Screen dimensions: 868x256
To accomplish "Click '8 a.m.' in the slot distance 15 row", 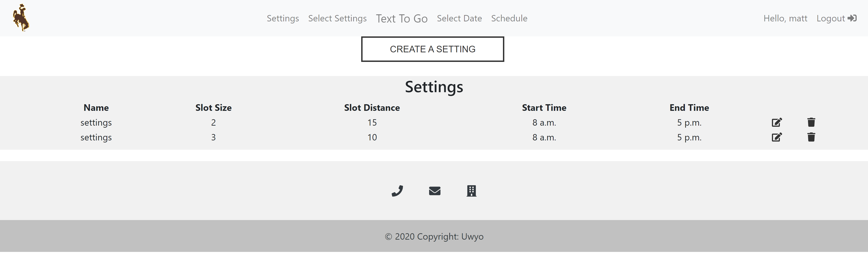I will [x=544, y=122].
